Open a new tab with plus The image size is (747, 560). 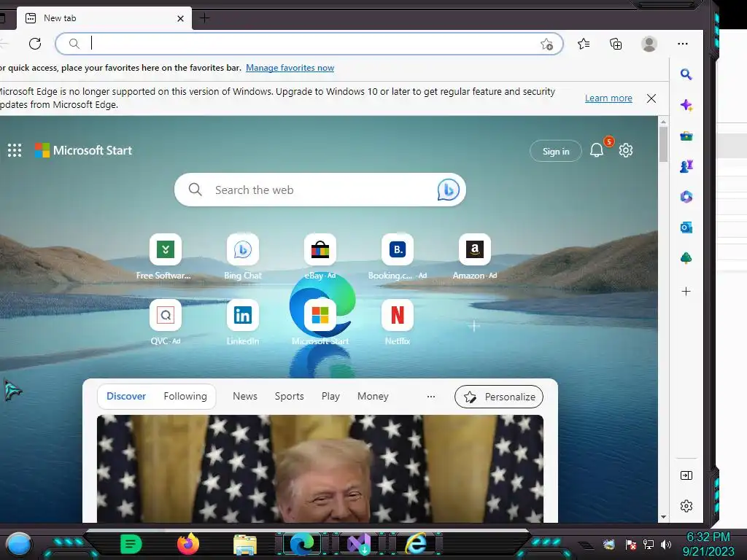click(x=204, y=18)
